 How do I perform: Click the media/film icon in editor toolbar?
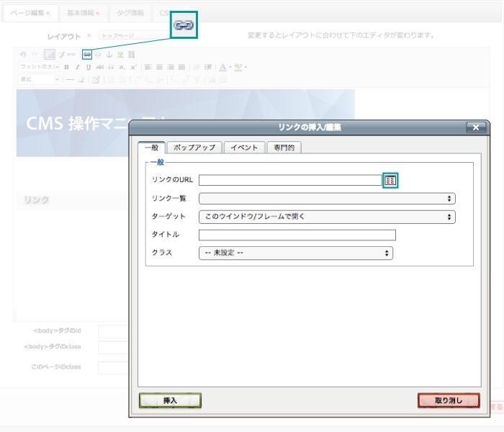point(131,55)
